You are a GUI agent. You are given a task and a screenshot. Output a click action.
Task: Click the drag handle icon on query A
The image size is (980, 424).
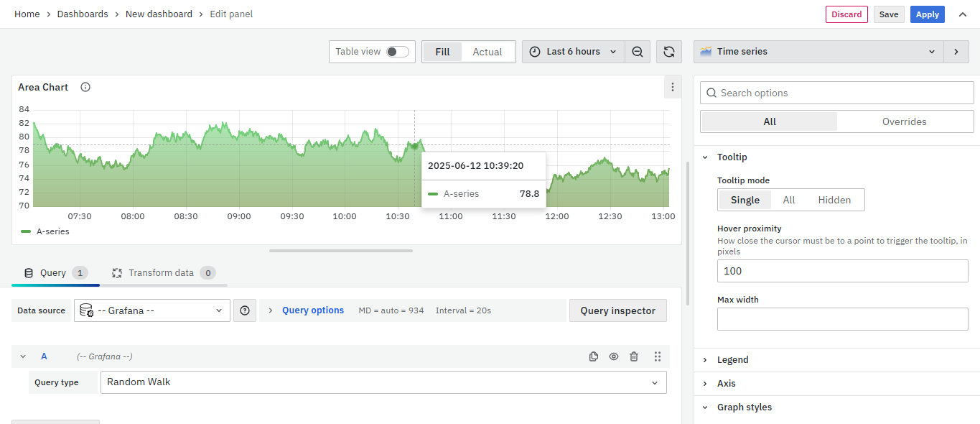click(x=657, y=356)
